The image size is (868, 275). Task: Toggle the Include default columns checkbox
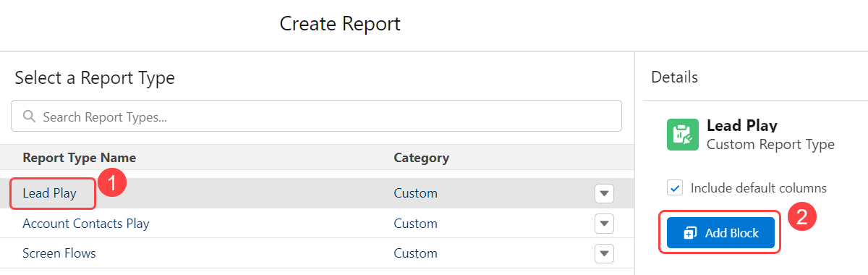(675, 188)
